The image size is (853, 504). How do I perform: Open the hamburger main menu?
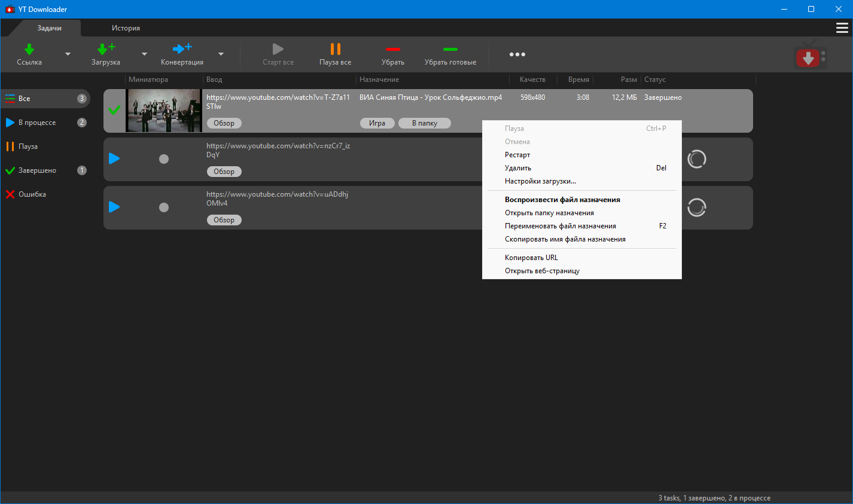point(842,28)
